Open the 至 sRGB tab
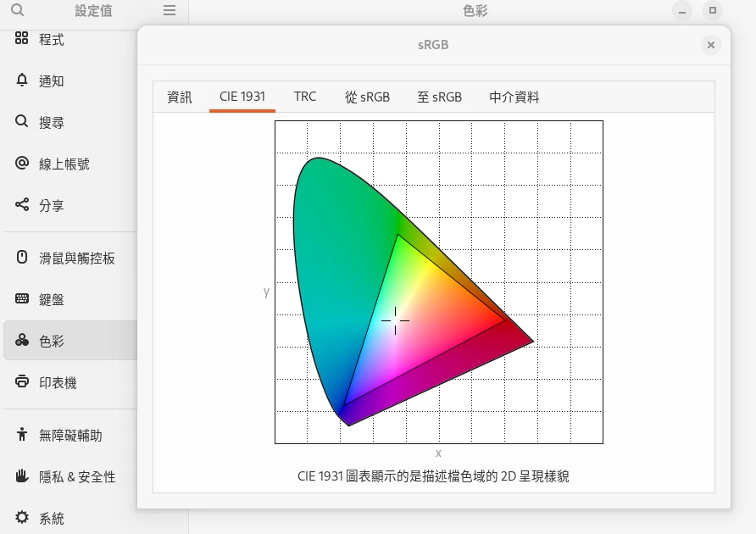The height and width of the screenshot is (534, 756). click(x=439, y=97)
